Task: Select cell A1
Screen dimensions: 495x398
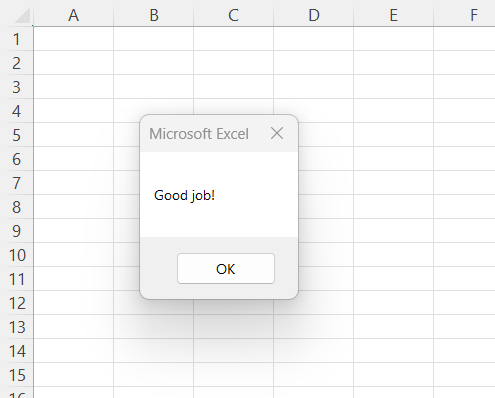Action: (x=73, y=39)
